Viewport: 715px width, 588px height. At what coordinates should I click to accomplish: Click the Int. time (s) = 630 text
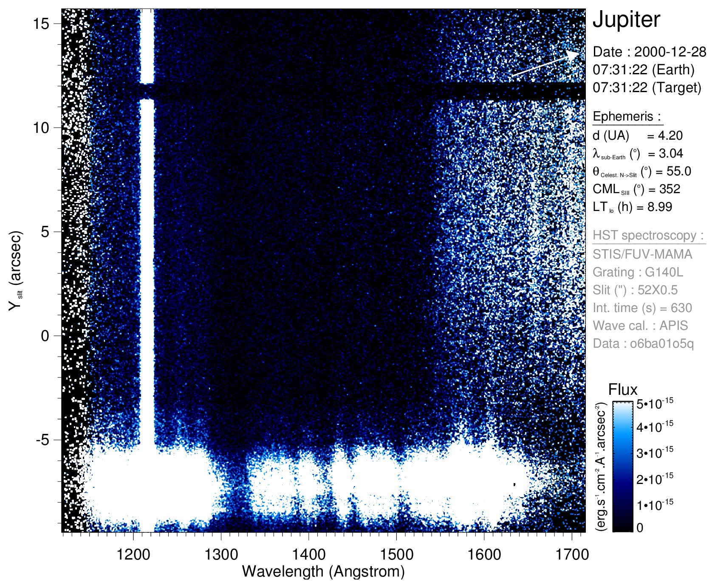coord(642,308)
